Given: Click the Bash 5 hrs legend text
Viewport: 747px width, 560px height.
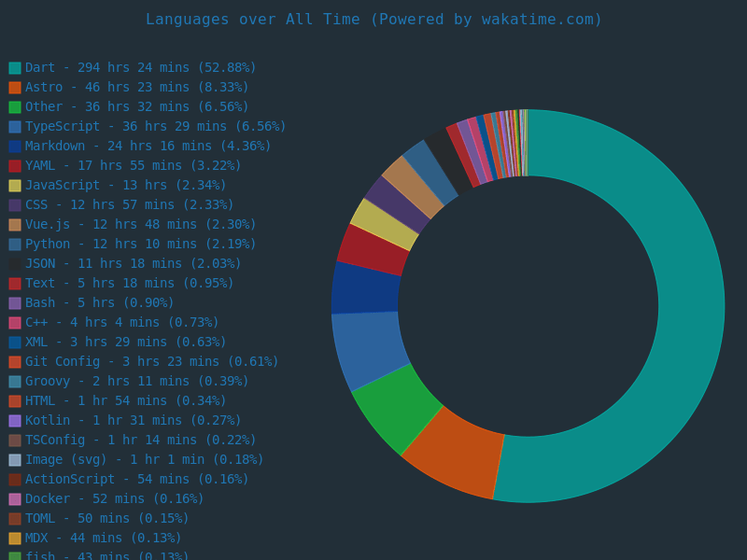Looking at the screenshot, I should pos(99,303).
